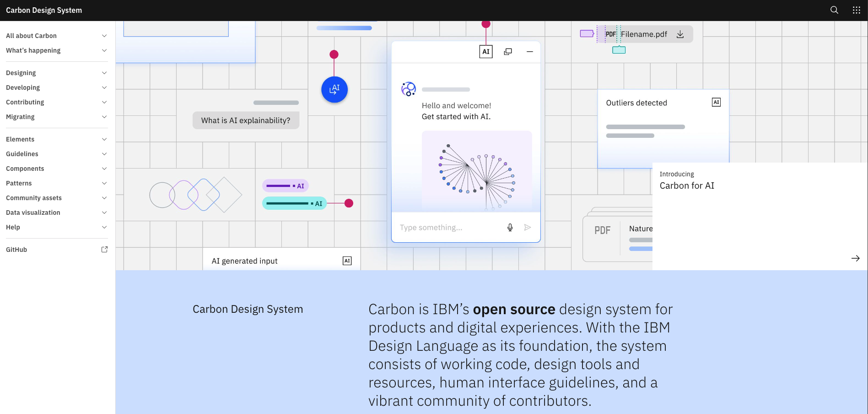Expand What's happening section
Viewport: 868px width, 414px height.
pyautogui.click(x=57, y=50)
